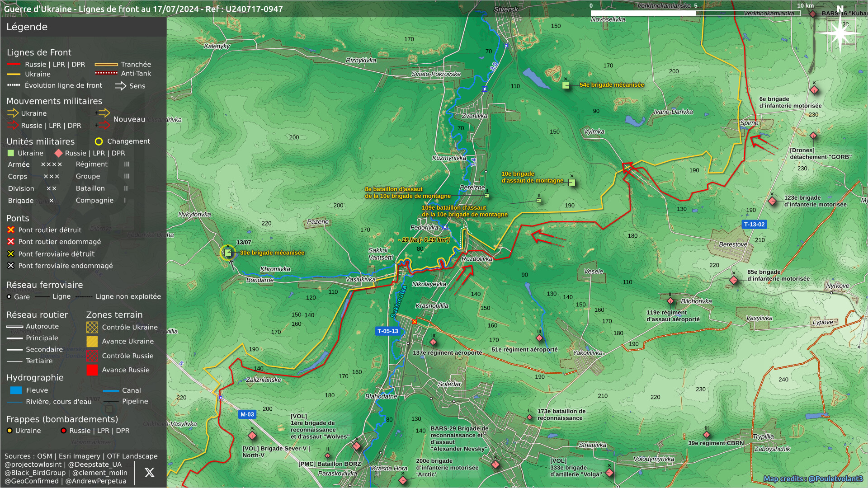Screen dimensions: 868x488
Task: Click the M-03 road shield label
Action: click(247, 414)
